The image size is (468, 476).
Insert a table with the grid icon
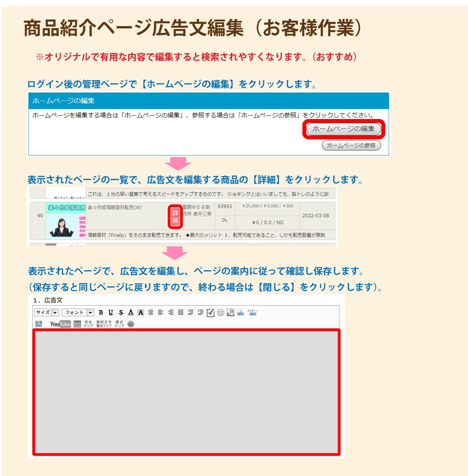(77, 324)
